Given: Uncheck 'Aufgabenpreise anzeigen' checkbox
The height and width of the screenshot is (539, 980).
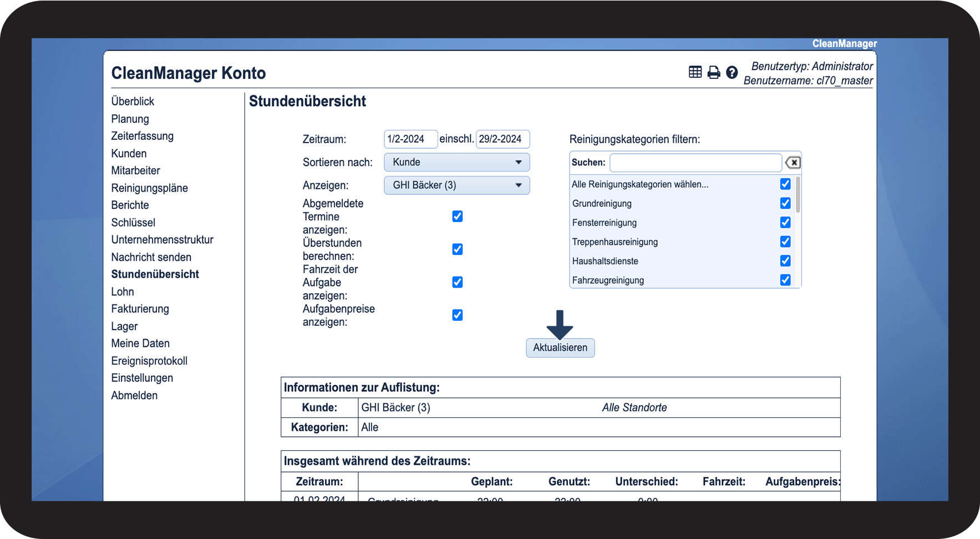Looking at the screenshot, I should pyautogui.click(x=457, y=315).
